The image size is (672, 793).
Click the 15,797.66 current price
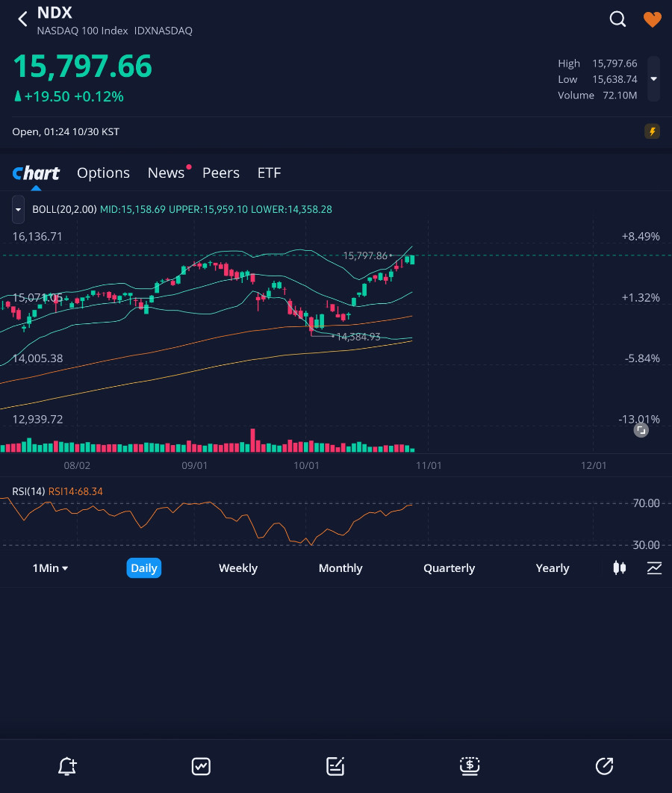click(x=82, y=66)
